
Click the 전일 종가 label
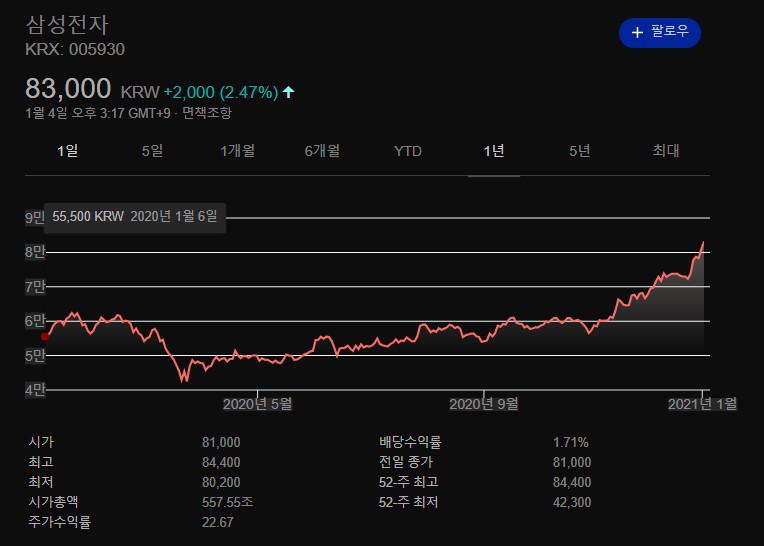(x=406, y=462)
